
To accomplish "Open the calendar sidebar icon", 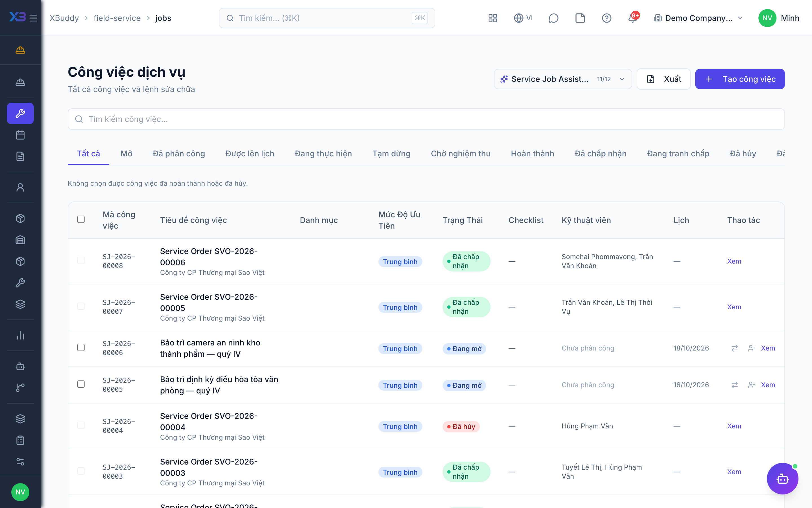I will 20,135.
